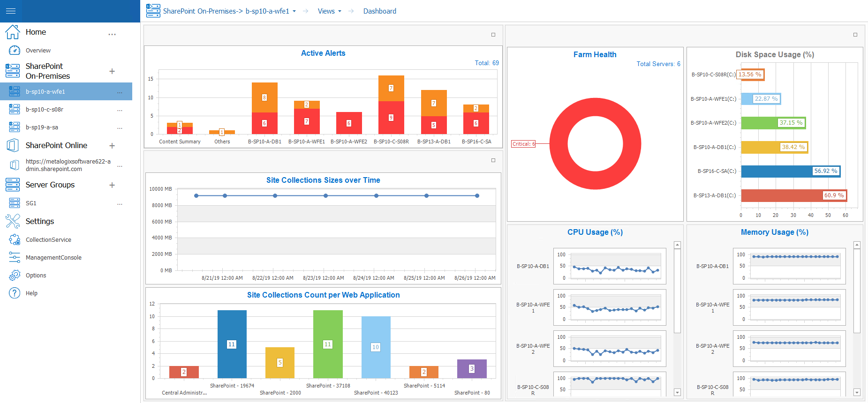Open Help in sidebar
868x403 pixels.
tap(31, 293)
